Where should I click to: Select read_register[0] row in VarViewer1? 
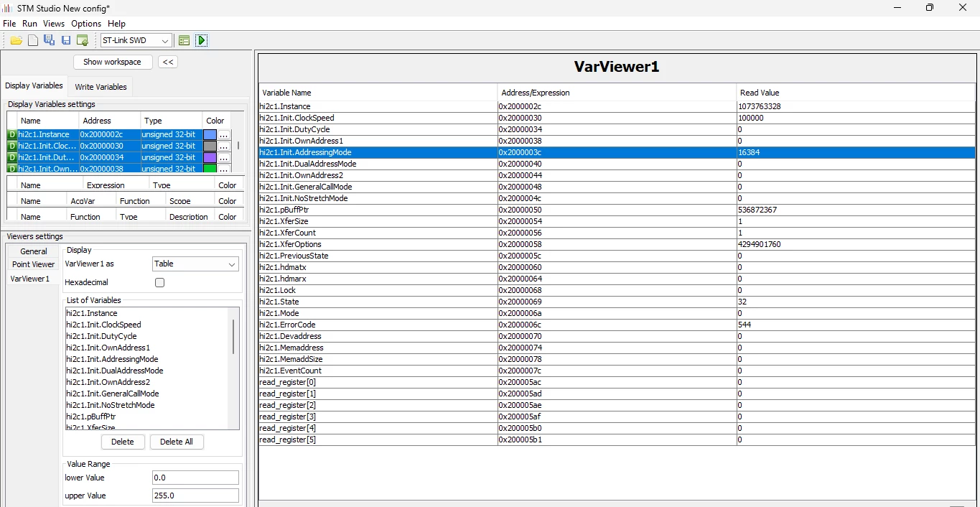pyautogui.click(x=617, y=382)
